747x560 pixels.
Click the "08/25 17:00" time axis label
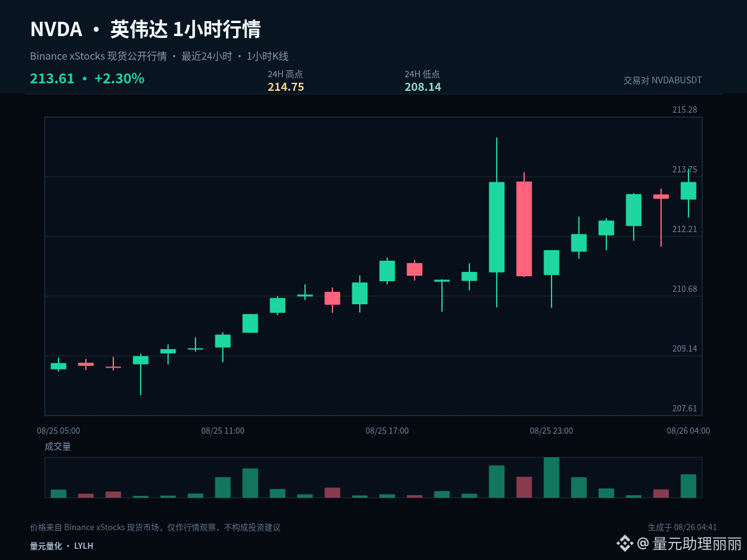tap(387, 431)
